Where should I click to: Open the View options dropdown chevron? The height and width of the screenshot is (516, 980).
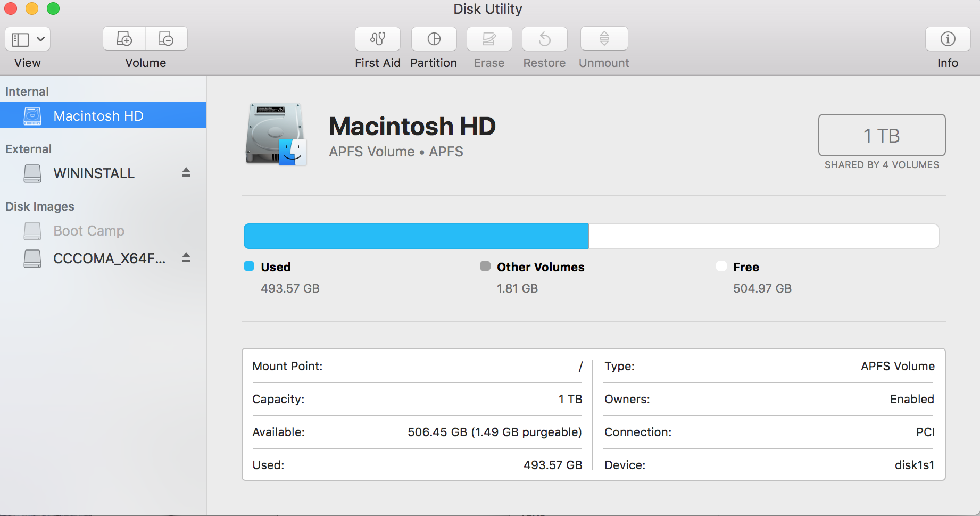tap(40, 38)
